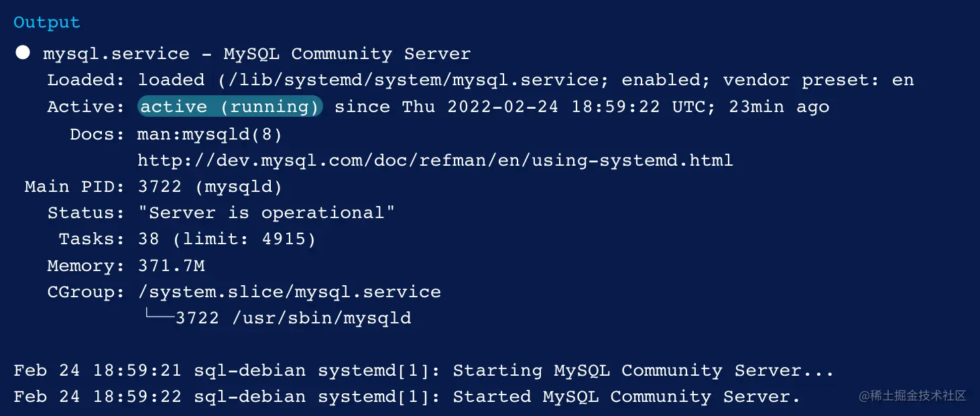Click the /usr/sbin/mysqld process path
The width and height of the screenshot is (980, 416).
coord(321,319)
